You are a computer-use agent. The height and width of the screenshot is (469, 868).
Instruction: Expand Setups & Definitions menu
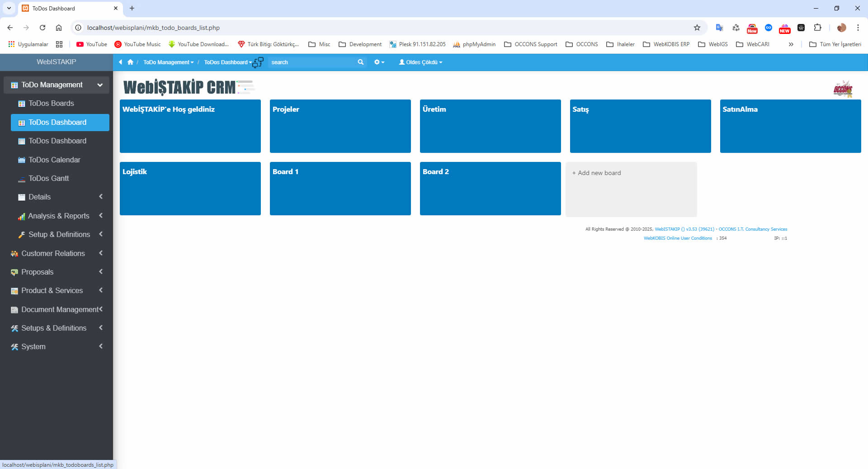[x=57, y=328]
